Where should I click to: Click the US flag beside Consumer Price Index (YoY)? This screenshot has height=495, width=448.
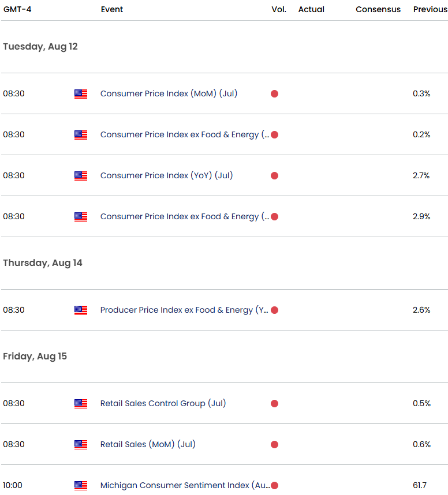[81, 175]
